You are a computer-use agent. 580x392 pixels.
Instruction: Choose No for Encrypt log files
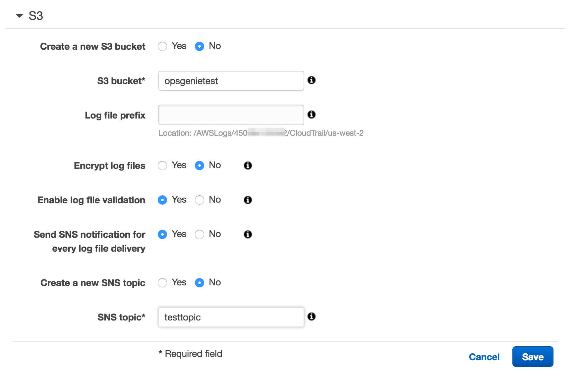click(x=200, y=166)
